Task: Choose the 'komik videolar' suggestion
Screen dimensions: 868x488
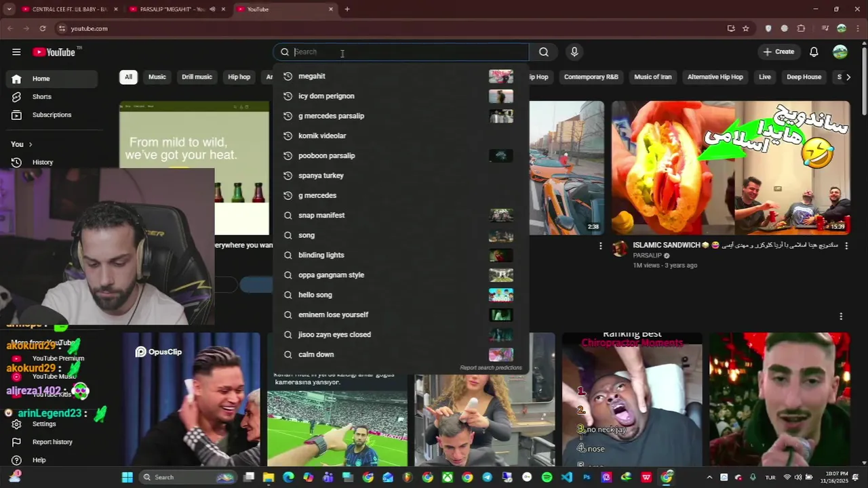Action: [401, 136]
